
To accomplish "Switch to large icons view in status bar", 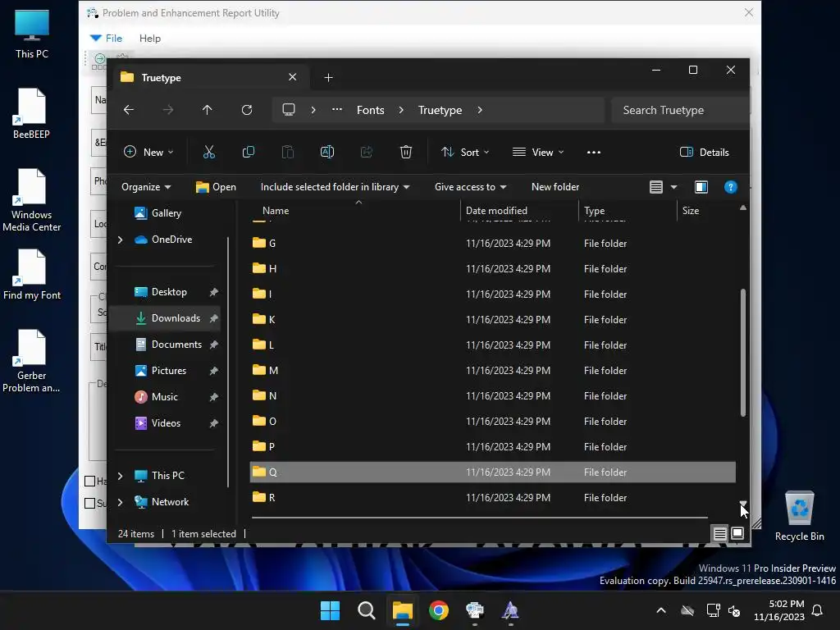I will pyautogui.click(x=737, y=533).
